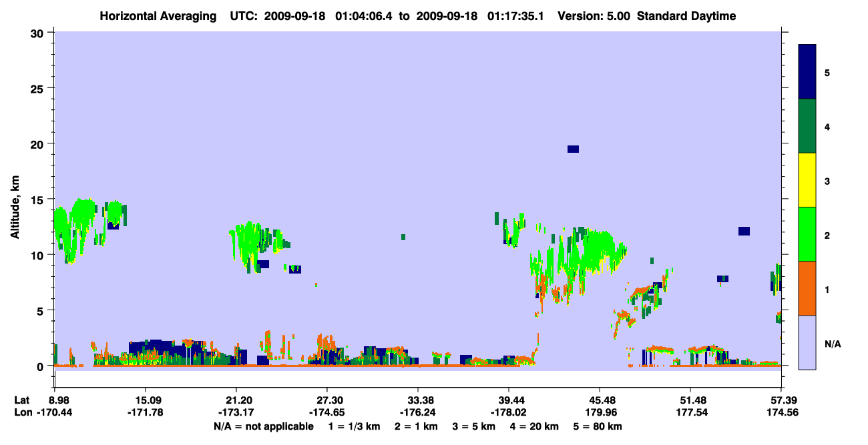The height and width of the screenshot is (445, 868).
Task: Click the 0 km altitude tick label
Action: (41, 366)
